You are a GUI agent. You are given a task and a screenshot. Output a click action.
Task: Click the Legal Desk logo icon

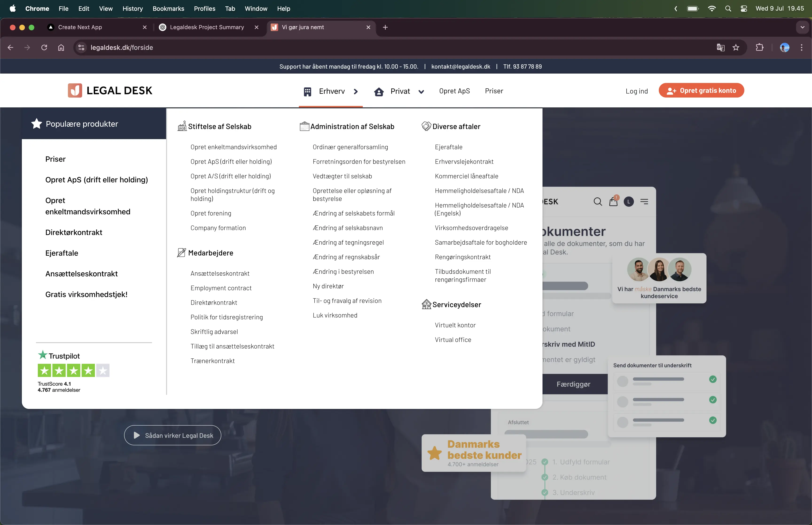click(75, 91)
